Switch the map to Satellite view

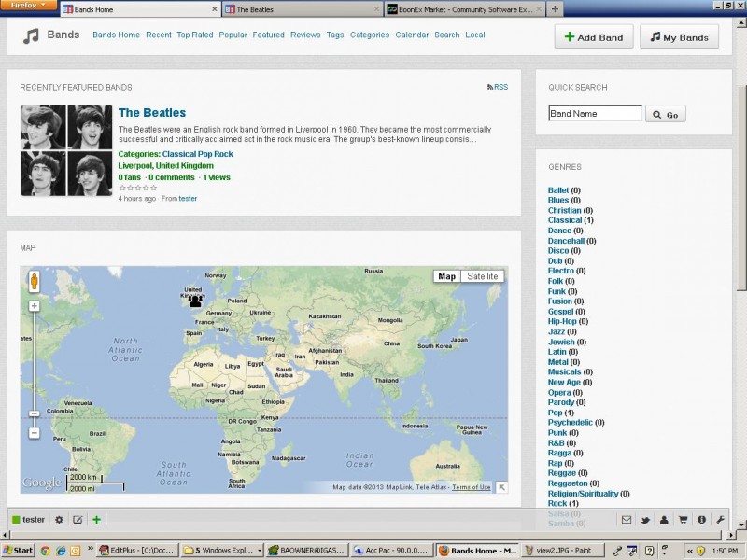pyautogui.click(x=482, y=276)
